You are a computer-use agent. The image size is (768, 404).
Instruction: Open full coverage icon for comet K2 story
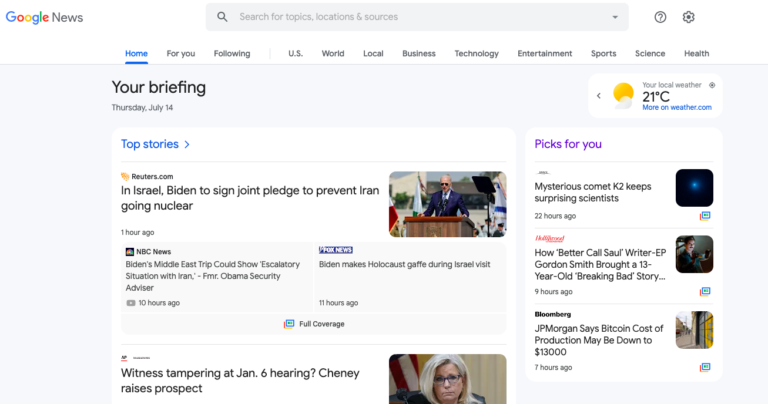(x=705, y=216)
